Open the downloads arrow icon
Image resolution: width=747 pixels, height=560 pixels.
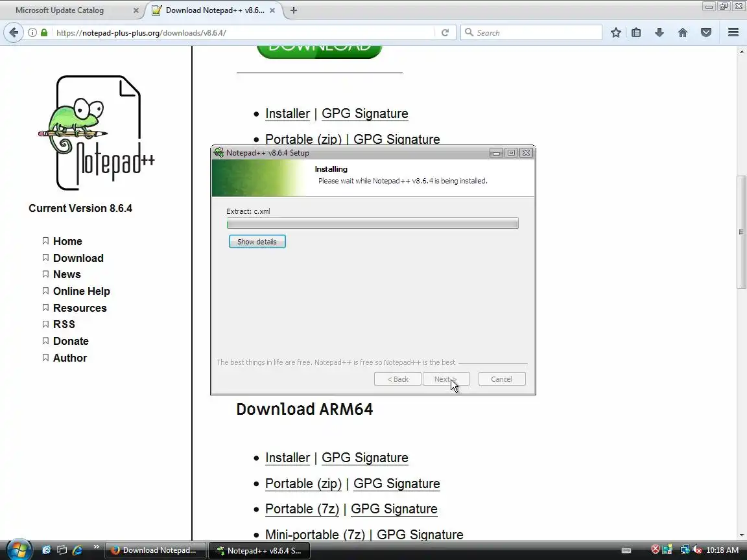(x=659, y=32)
